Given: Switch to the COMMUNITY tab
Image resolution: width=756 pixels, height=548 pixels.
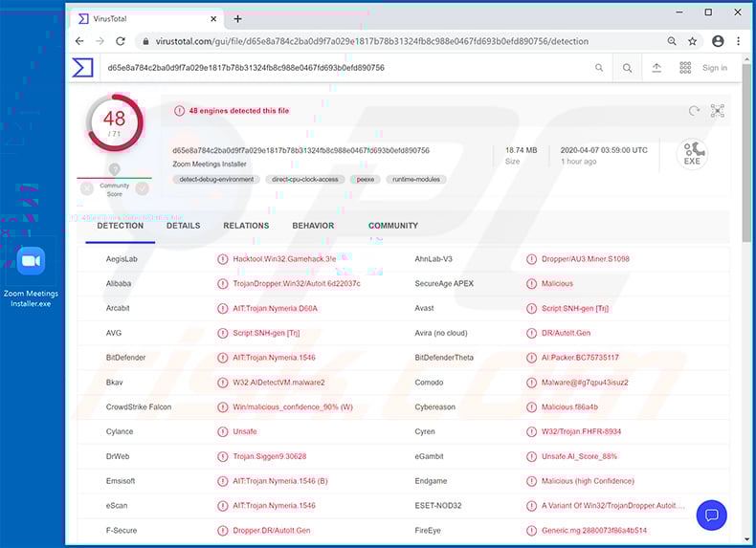Looking at the screenshot, I should (393, 226).
